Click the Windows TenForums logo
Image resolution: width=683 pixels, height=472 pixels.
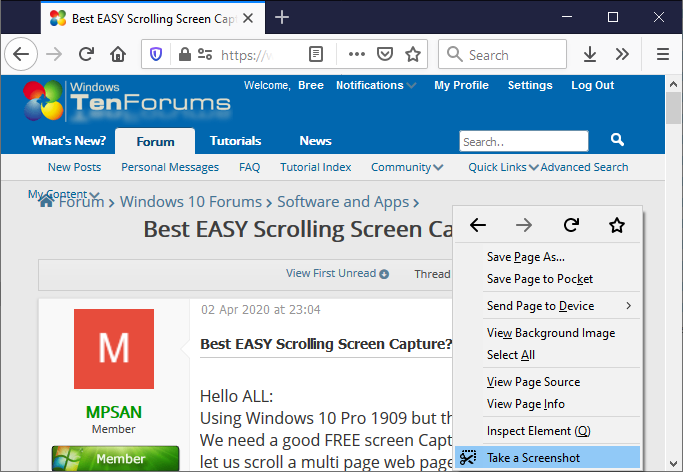coord(126,101)
